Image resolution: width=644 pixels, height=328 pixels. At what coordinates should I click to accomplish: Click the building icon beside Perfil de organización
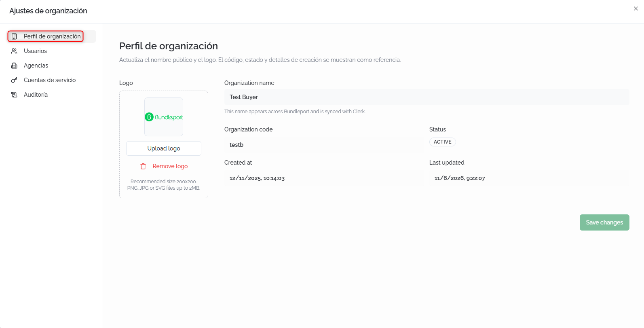coord(14,36)
